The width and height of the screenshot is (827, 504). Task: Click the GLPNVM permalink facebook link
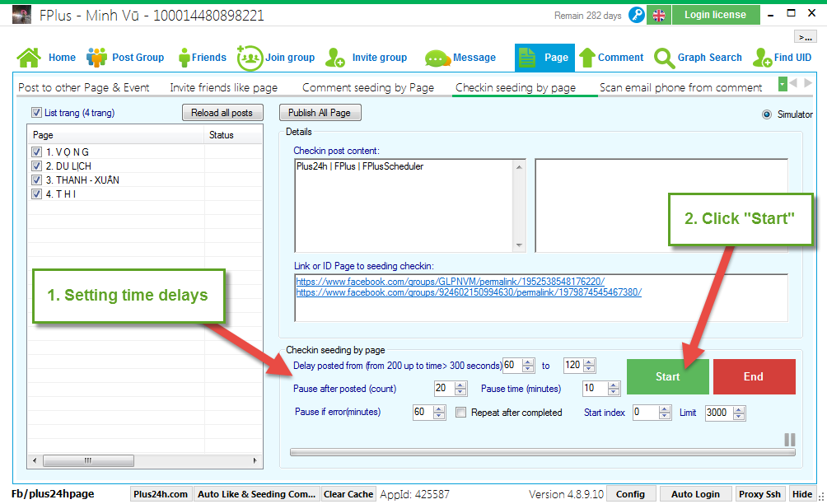coord(451,282)
